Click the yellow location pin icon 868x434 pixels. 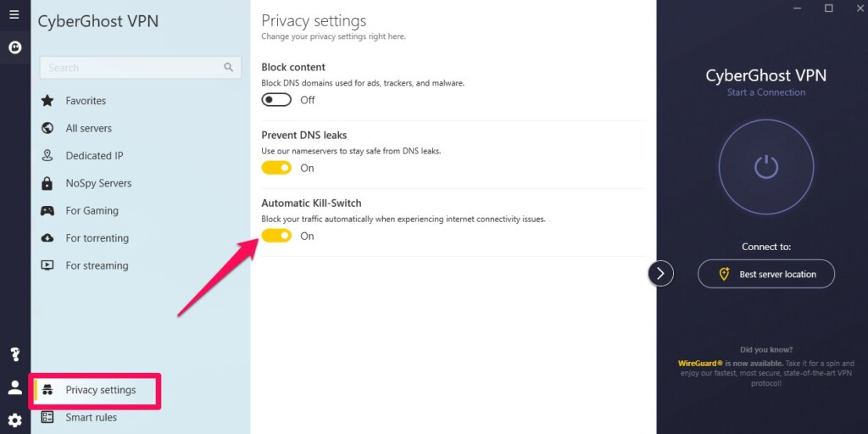pyautogui.click(x=724, y=274)
